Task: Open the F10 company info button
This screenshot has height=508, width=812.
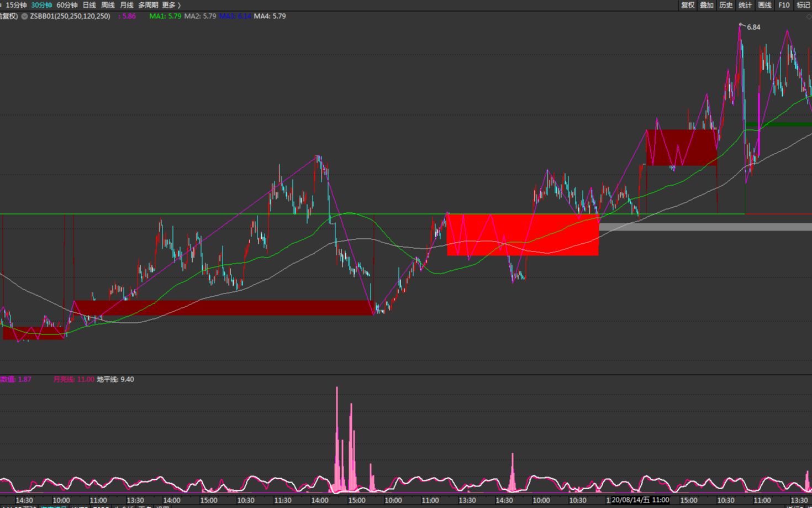Action: pos(784,5)
